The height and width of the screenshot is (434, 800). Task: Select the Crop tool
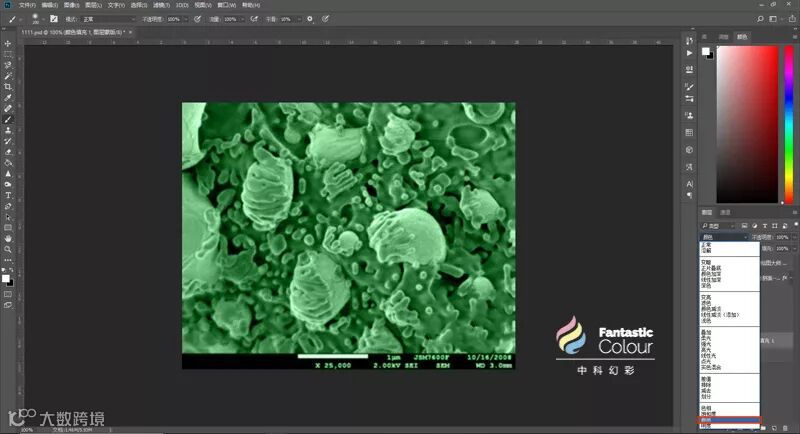8,87
